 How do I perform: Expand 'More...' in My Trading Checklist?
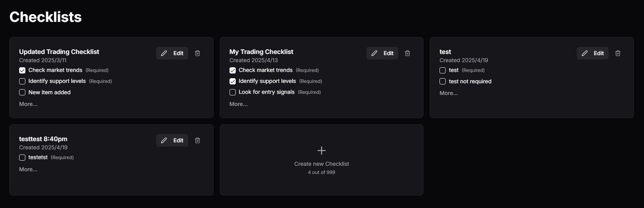tap(238, 104)
